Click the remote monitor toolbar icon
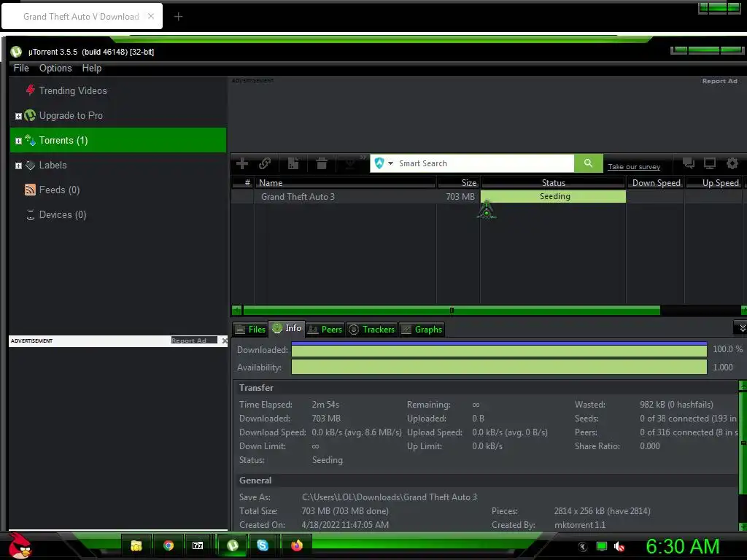Viewport: 747px width, 560px height. (710, 163)
